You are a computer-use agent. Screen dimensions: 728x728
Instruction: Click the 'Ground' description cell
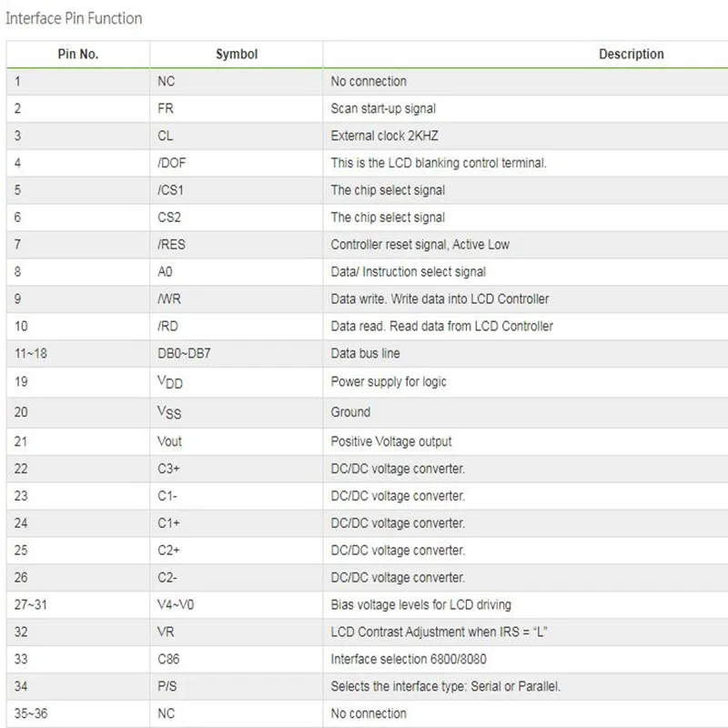tap(350, 412)
